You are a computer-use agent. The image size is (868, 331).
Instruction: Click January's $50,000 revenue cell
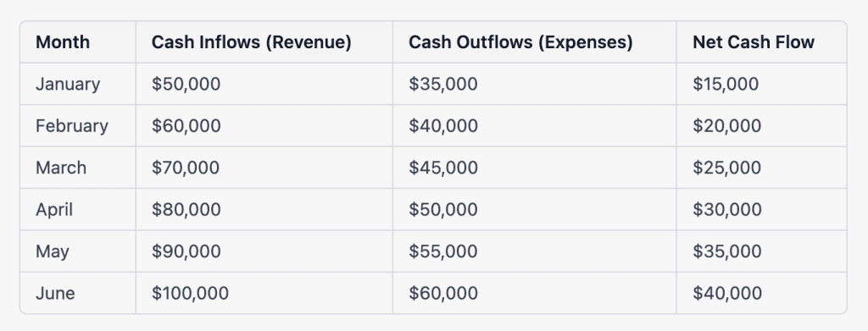point(186,84)
